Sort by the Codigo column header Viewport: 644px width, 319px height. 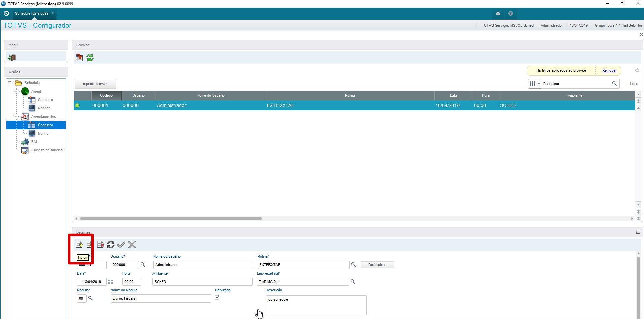106,95
